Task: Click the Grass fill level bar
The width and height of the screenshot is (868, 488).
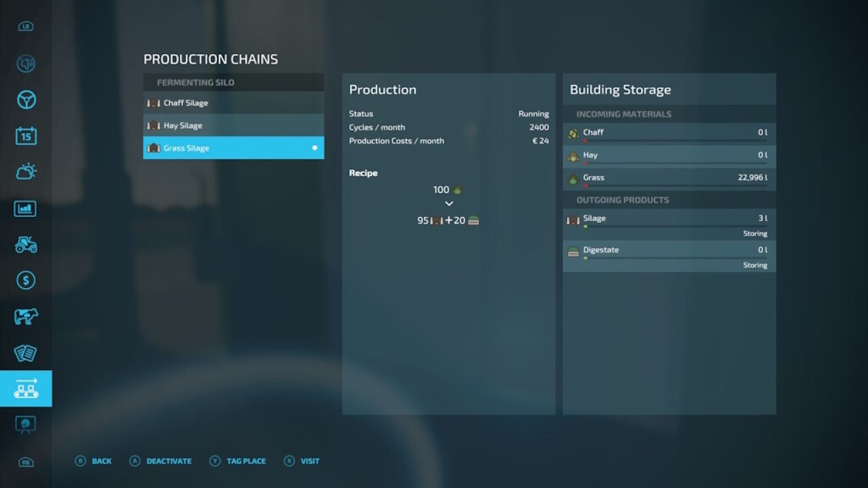Action: pyautogui.click(x=675, y=186)
